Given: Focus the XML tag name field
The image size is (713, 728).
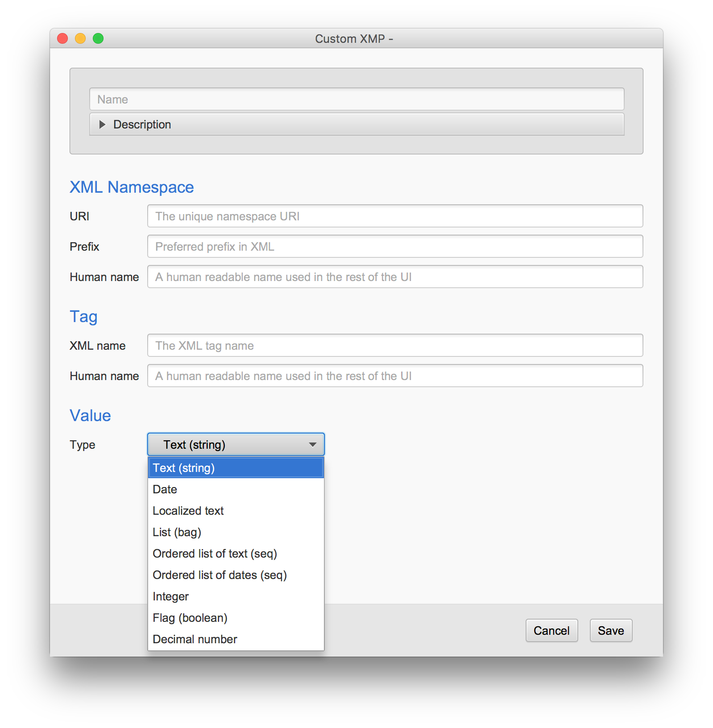Looking at the screenshot, I should [x=395, y=345].
